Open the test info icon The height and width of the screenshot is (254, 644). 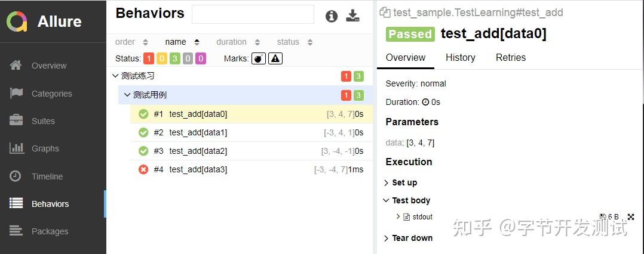[332, 16]
